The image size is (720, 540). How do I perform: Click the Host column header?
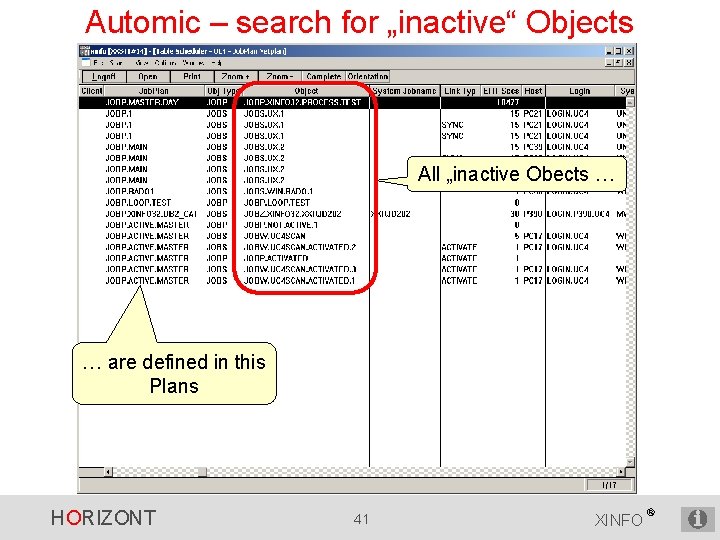point(533,91)
